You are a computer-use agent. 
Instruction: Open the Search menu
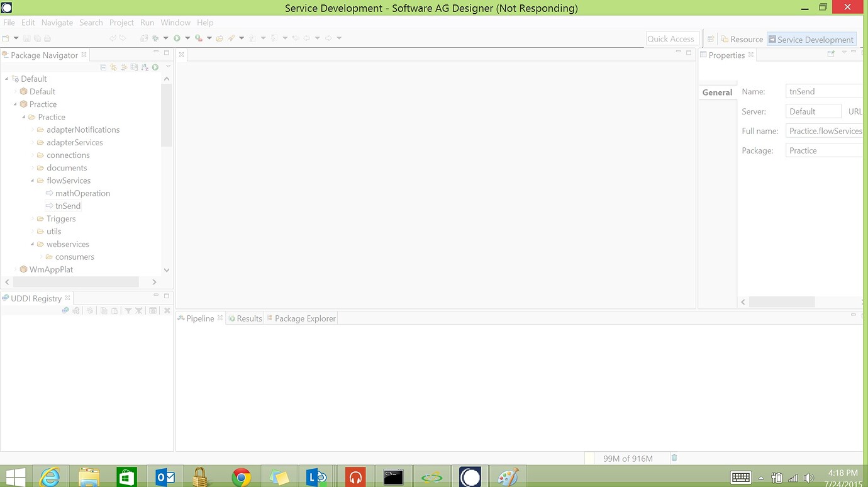point(91,22)
